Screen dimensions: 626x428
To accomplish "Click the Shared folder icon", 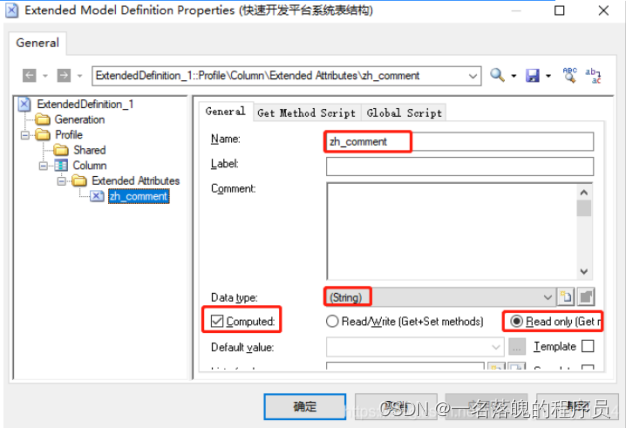I will (x=61, y=150).
